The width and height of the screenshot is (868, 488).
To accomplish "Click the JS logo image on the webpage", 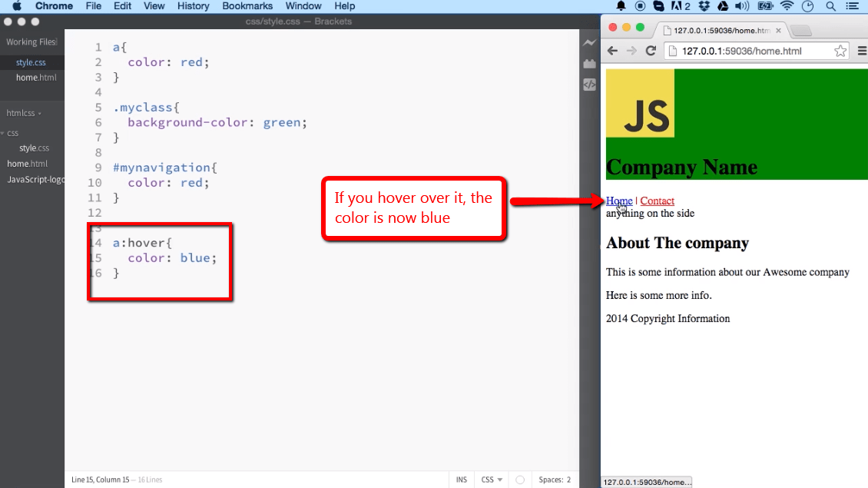I will (640, 103).
